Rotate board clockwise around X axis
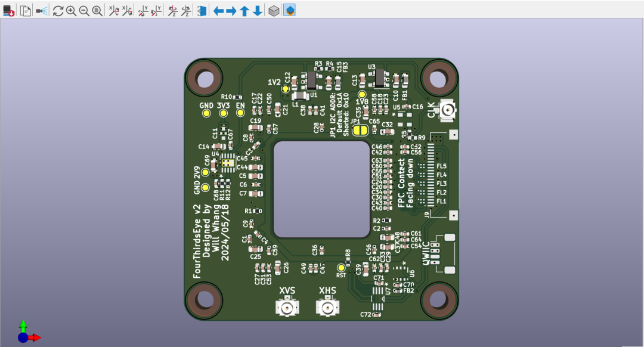 pyautogui.click(x=113, y=11)
